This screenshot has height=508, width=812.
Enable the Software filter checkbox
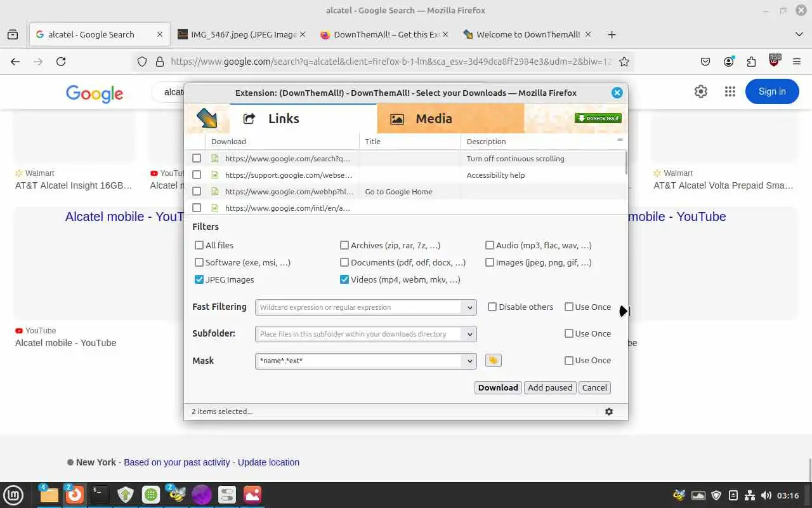click(x=199, y=262)
